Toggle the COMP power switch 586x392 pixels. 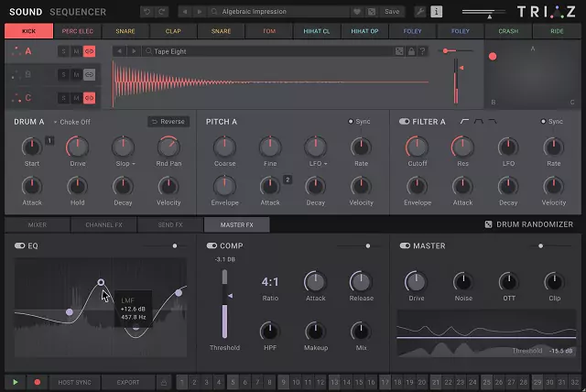coord(212,245)
